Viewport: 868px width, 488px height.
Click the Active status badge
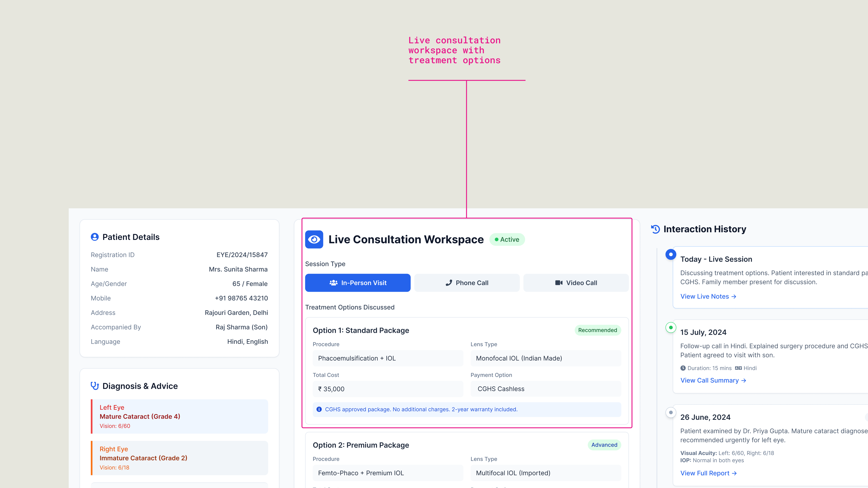coord(507,239)
